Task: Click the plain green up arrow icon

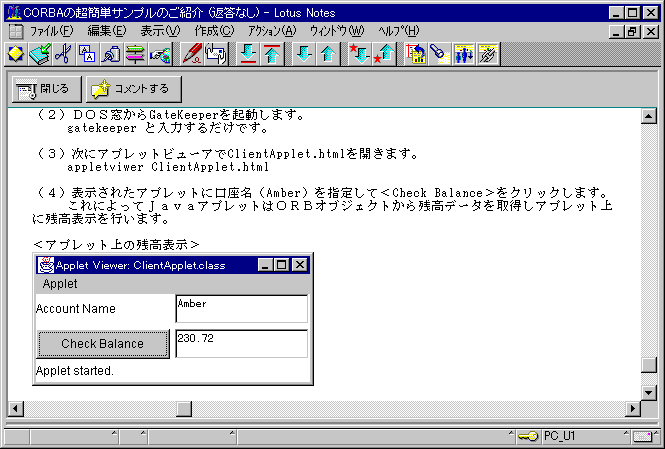Action: [327, 53]
